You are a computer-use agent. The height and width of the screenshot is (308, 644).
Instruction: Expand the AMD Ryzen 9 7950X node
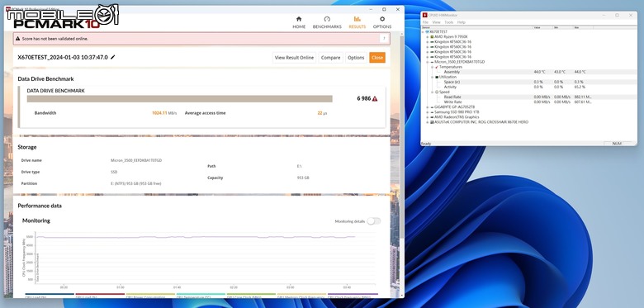pos(428,36)
